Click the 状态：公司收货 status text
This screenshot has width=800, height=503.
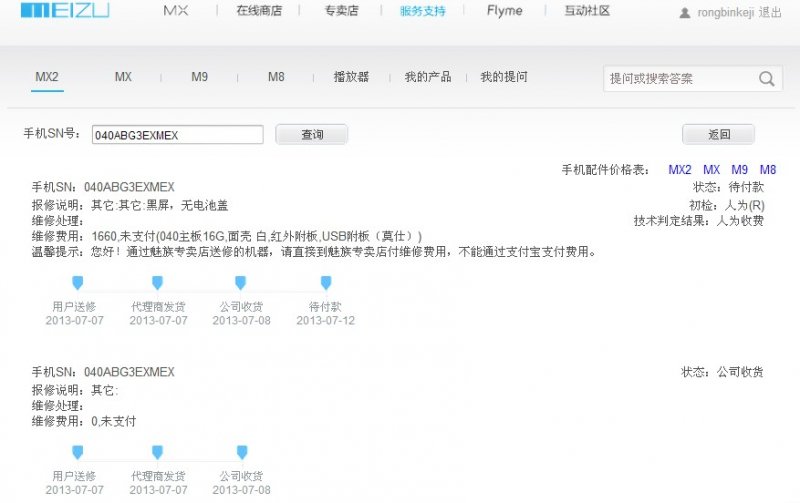[722, 372]
